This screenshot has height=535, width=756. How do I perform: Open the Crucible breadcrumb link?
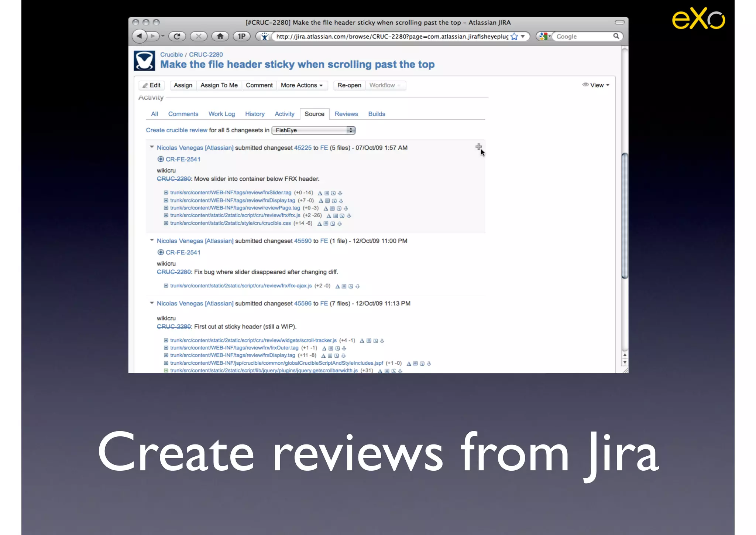click(171, 54)
